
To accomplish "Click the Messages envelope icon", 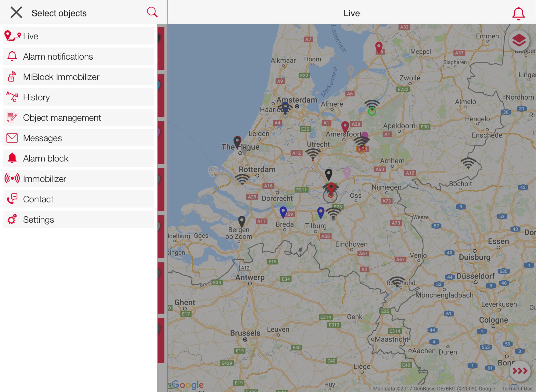I will [x=12, y=138].
